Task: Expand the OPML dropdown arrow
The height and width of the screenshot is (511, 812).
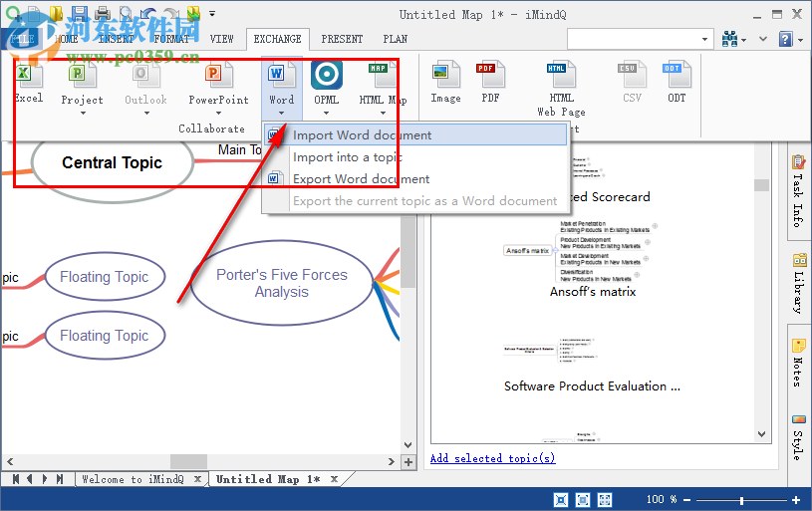Action: [x=326, y=113]
